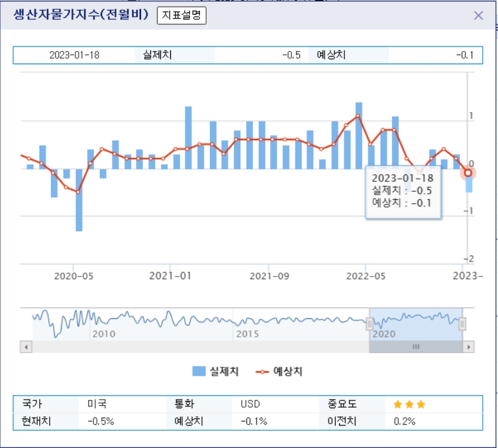
Task: Toggle 예상치 series in chart legend
Action: tap(279, 371)
